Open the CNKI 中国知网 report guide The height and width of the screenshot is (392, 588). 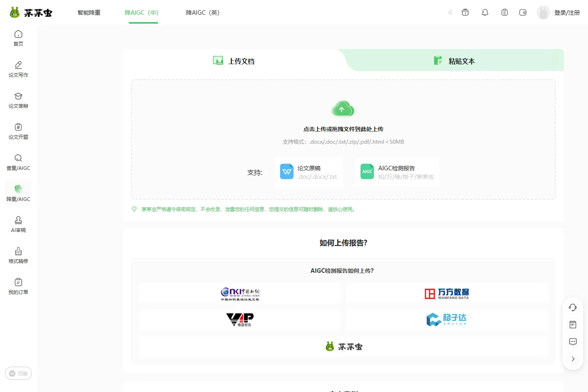(x=240, y=294)
